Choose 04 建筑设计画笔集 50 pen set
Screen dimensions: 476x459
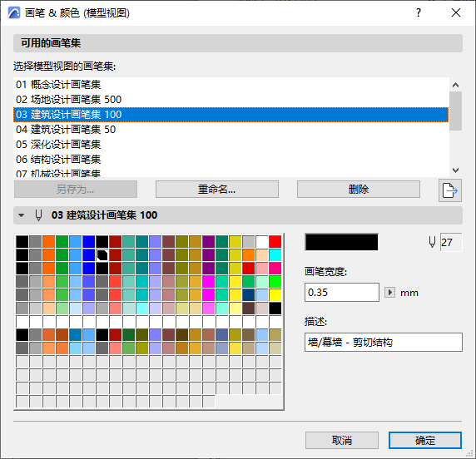[x=231, y=129]
